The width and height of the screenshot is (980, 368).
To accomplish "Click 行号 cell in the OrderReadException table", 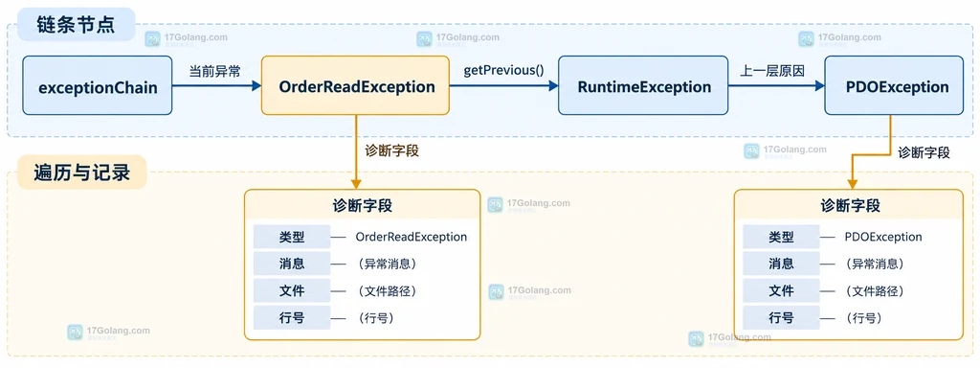I will coord(292,318).
